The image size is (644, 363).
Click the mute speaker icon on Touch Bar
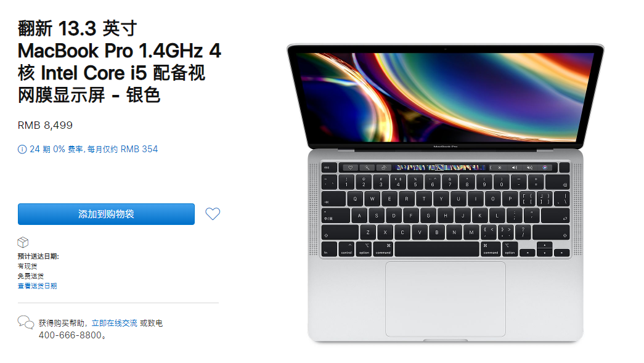pos(530,168)
